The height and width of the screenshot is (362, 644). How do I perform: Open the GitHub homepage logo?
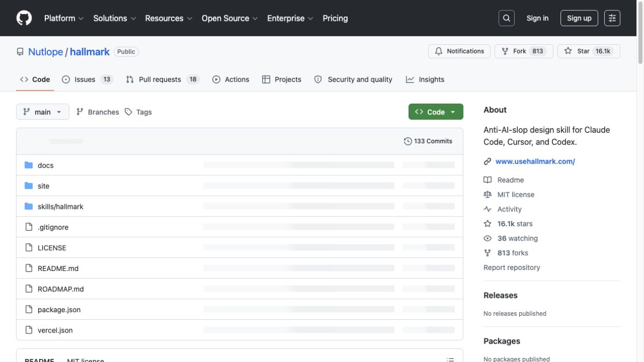pyautogui.click(x=24, y=18)
